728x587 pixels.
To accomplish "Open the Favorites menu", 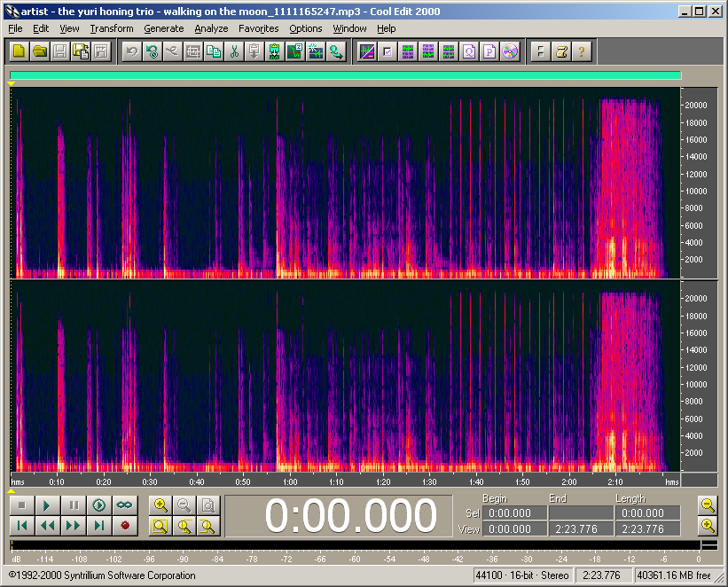I will tap(259, 28).
